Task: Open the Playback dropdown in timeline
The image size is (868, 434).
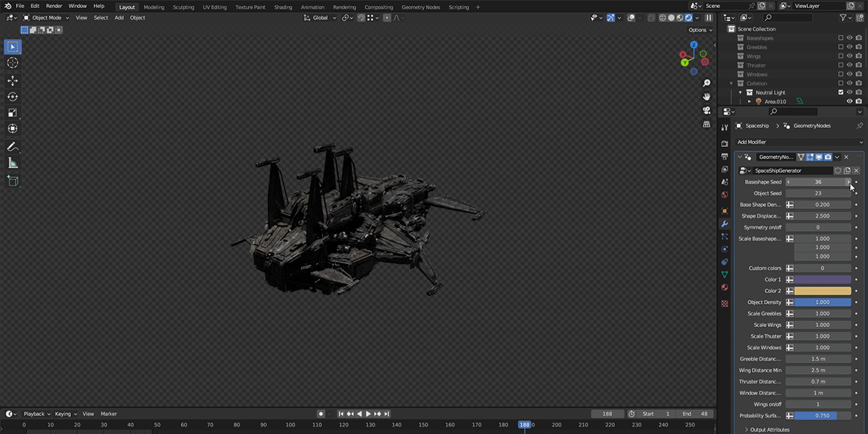Action: pyautogui.click(x=37, y=414)
